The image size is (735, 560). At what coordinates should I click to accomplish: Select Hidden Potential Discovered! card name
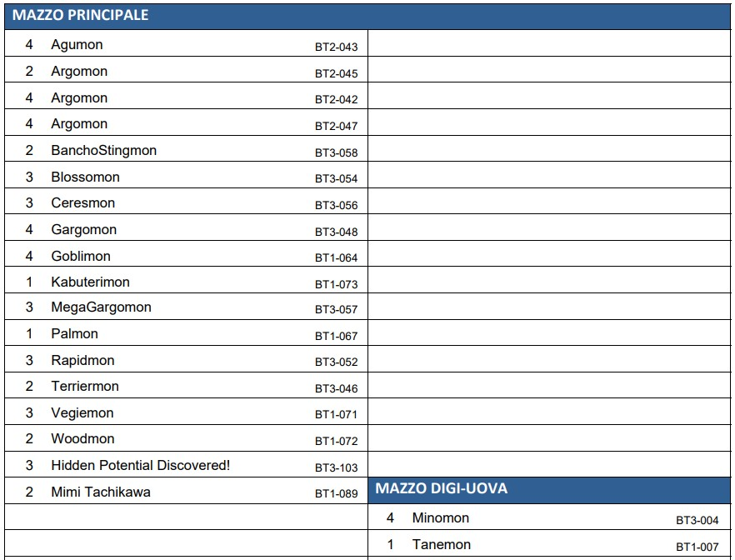pyautogui.click(x=141, y=465)
